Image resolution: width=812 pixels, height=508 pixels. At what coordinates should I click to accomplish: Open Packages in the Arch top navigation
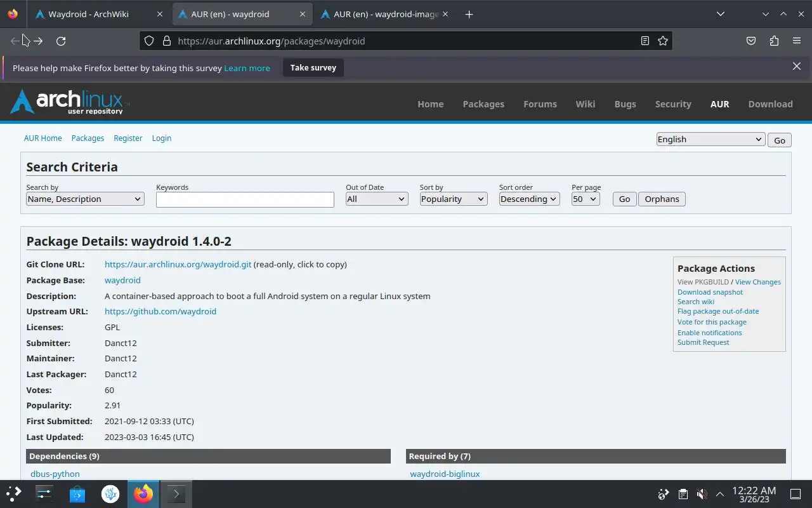click(x=483, y=104)
